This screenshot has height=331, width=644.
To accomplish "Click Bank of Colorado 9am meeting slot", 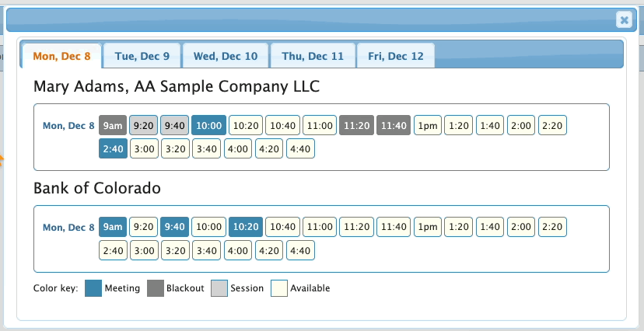I will pos(113,227).
